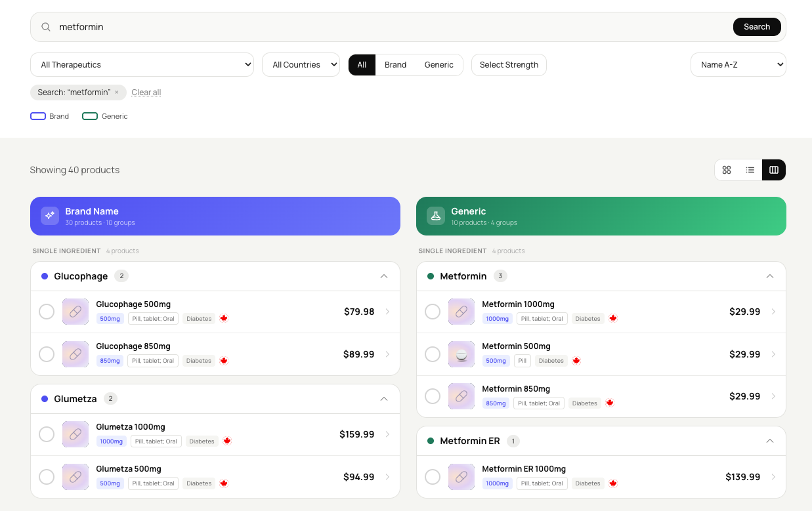Click Canada flag on Glucophage 500mg
Image resolution: width=812 pixels, height=511 pixels.
[x=224, y=318]
